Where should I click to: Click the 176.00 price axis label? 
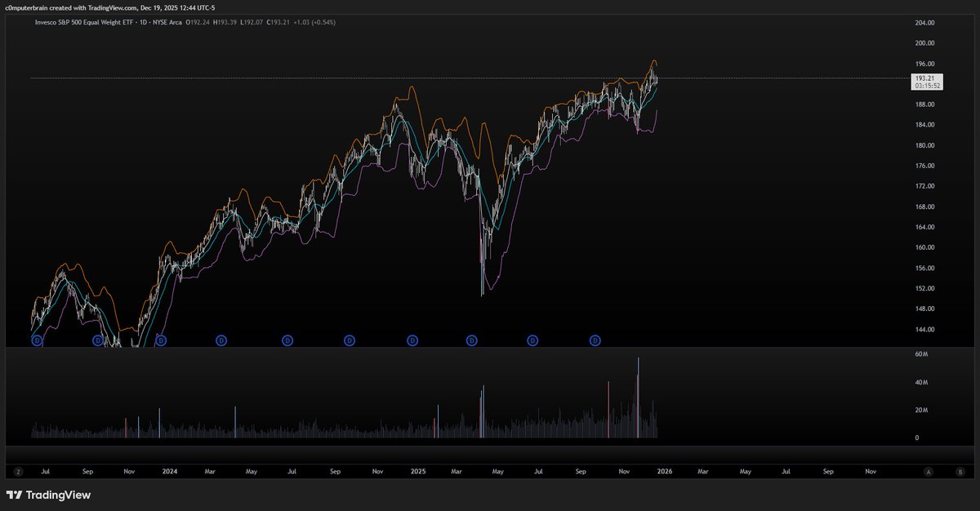click(x=924, y=166)
